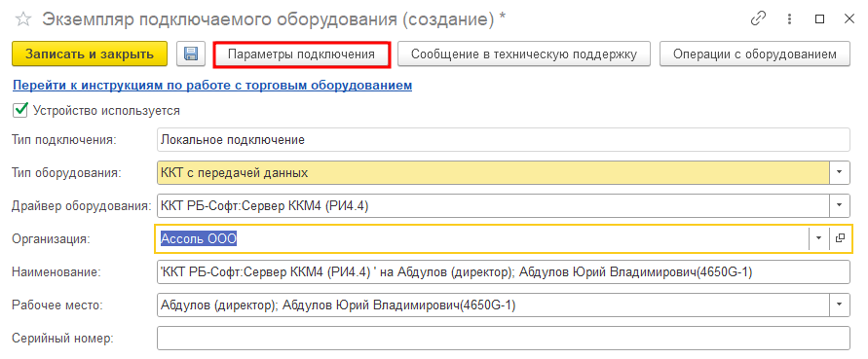Uncheck 'Устройство используется' checkbox

pyautogui.click(x=19, y=110)
